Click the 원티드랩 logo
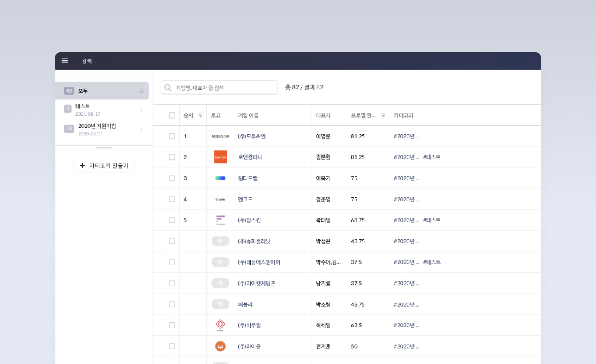 point(220,178)
